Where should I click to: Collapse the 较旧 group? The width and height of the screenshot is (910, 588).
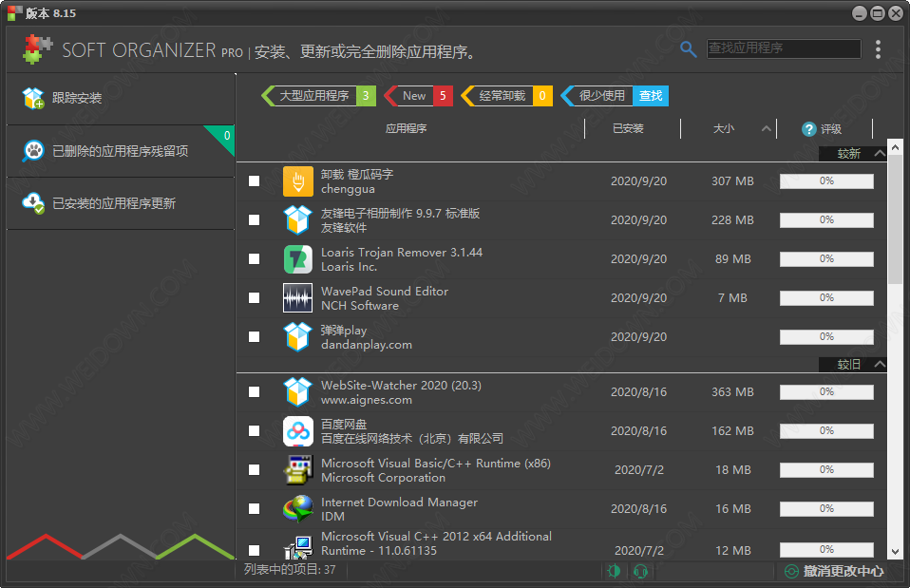(x=880, y=364)
